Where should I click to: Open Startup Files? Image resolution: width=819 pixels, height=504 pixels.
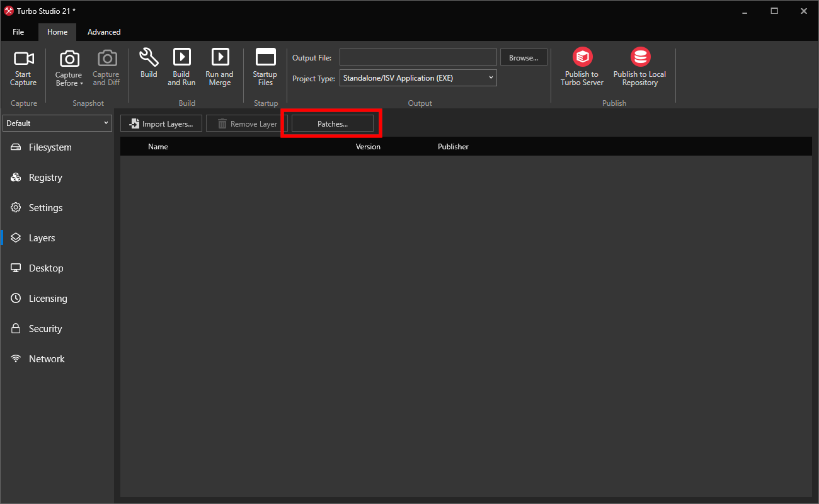(x=265, y=65)
